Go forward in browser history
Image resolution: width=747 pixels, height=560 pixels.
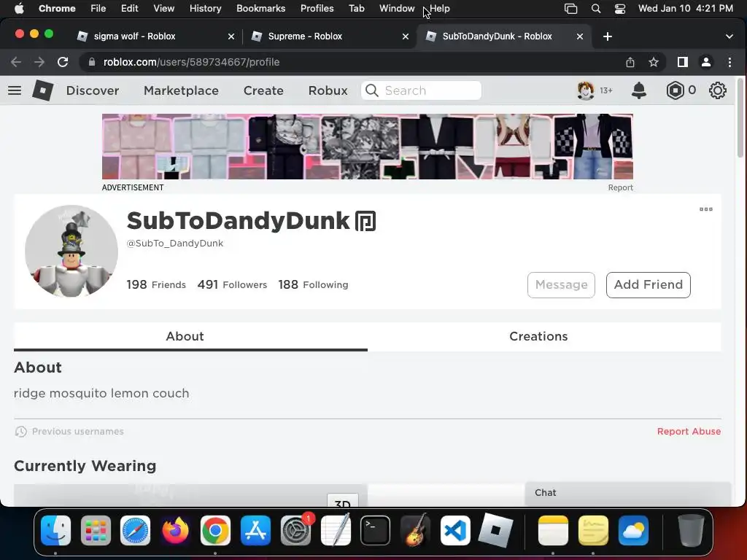point(39,62)
